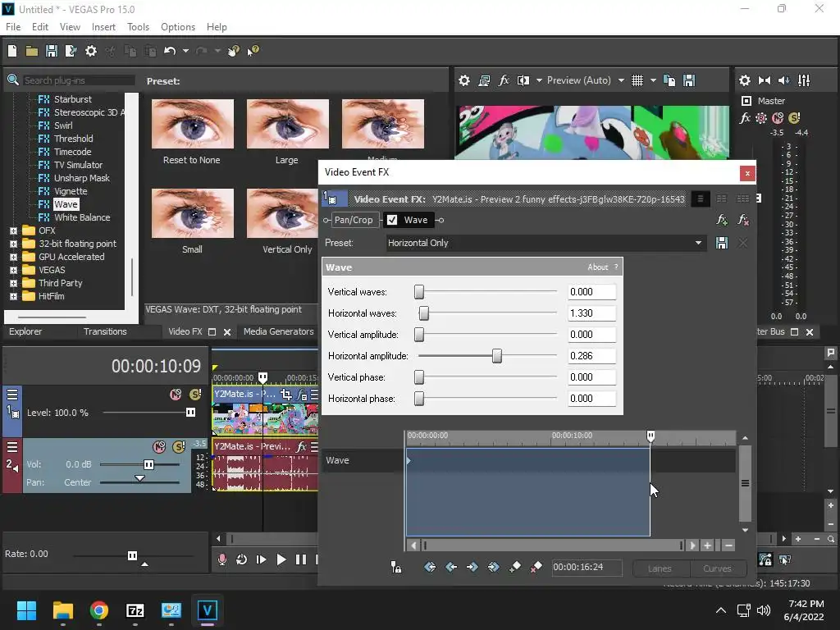This screenshot has width=840, height=630.
Task: Open preview Project Video Properties gear
Action: click(x=464, y=80)
